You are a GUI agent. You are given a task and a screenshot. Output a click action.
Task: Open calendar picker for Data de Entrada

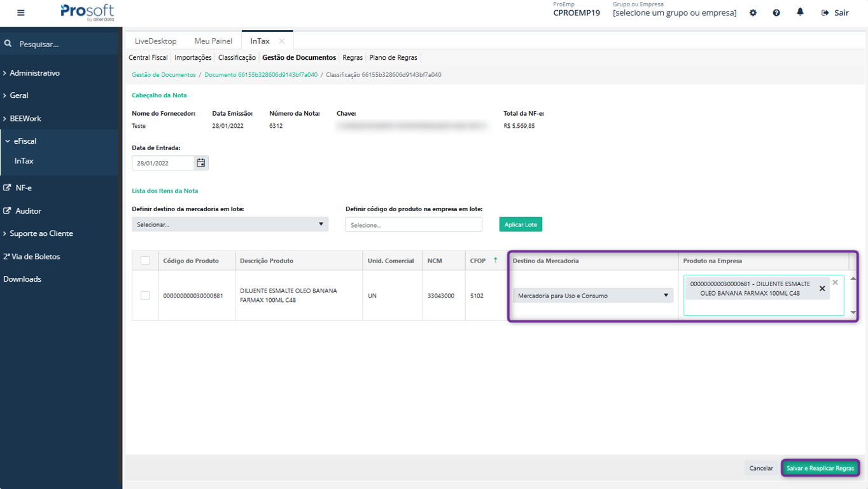(200, 163)
